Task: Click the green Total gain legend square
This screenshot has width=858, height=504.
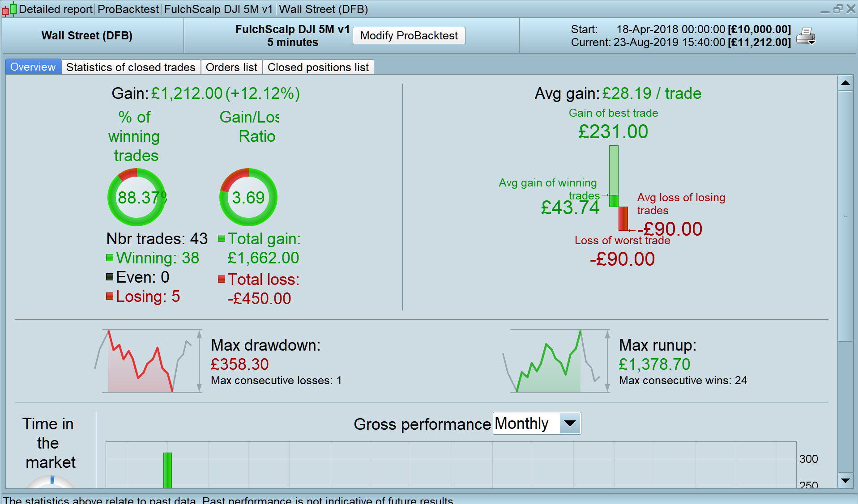Action: (x=222, y=238)
